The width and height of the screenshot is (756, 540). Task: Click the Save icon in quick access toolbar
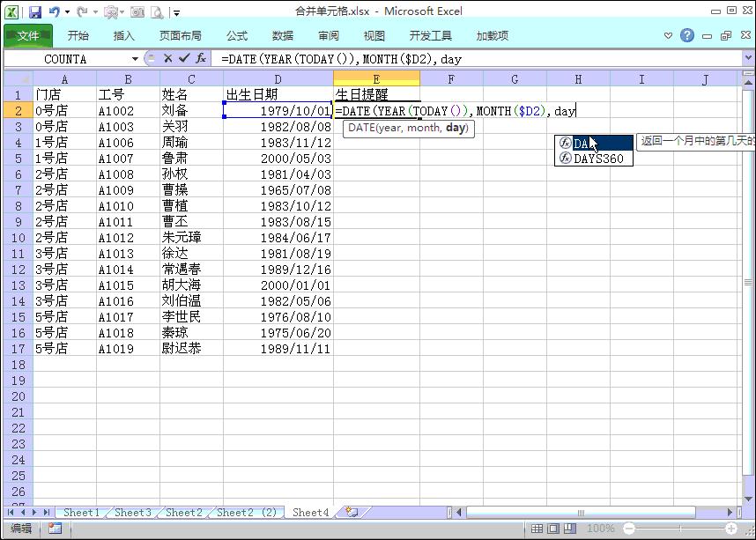[x=35, y=12]
